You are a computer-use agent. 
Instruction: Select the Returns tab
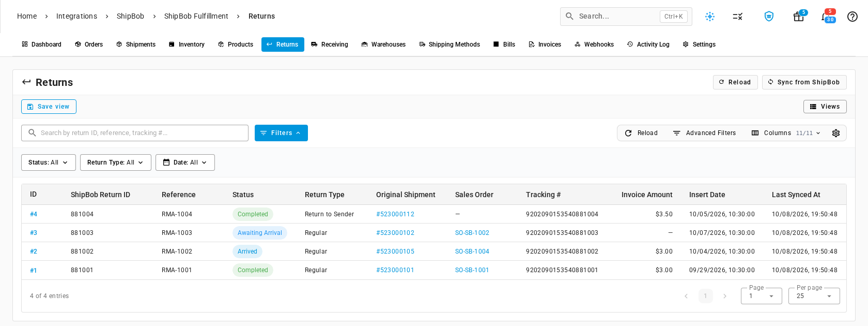coord(283,45)
